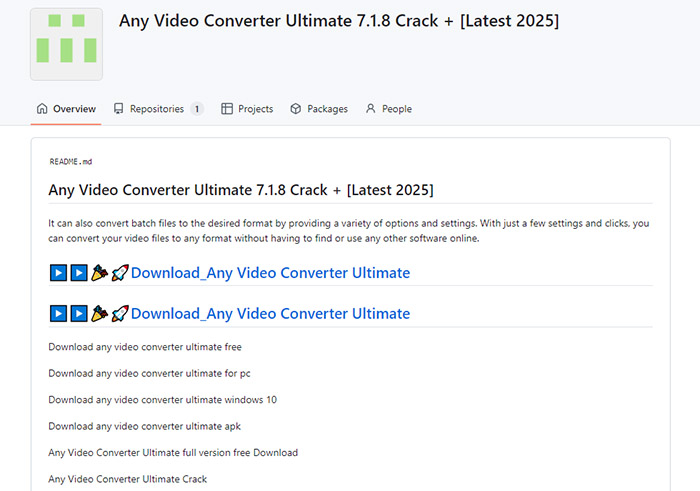700x491 pixels.
Task: Switch to the Repositories tab
Action: click(158, 109)
